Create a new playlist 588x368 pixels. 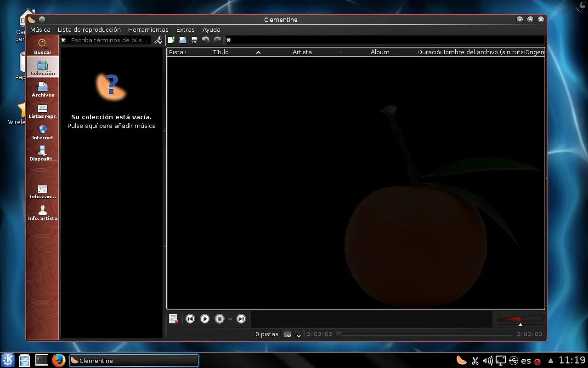171,40
